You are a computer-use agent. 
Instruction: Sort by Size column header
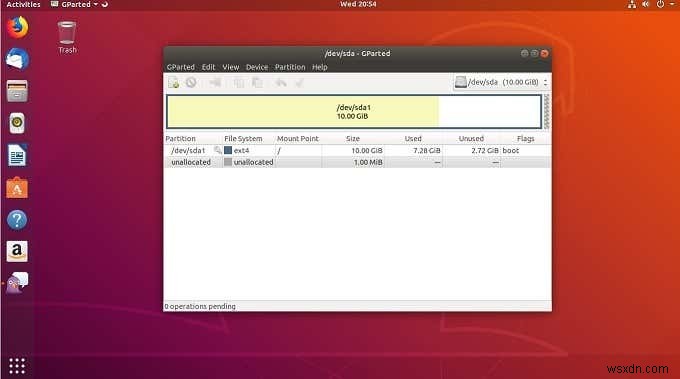point(353,139)
